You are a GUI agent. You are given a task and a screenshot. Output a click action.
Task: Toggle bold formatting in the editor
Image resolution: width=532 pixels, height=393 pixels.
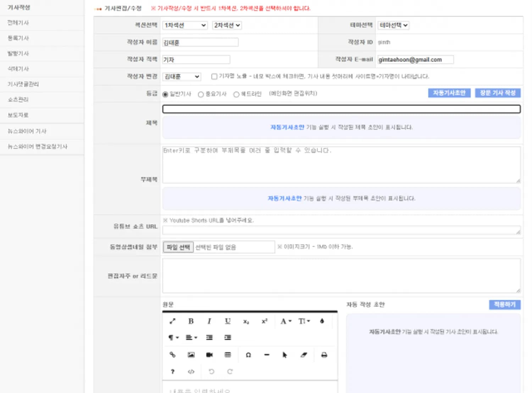coord(191,321)
